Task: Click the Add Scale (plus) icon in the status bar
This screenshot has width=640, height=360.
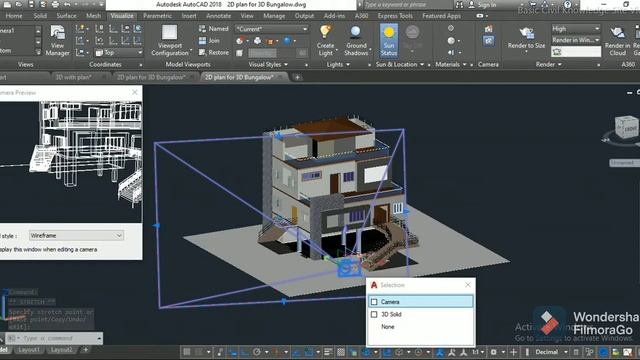Action: (x=513, y=352)
